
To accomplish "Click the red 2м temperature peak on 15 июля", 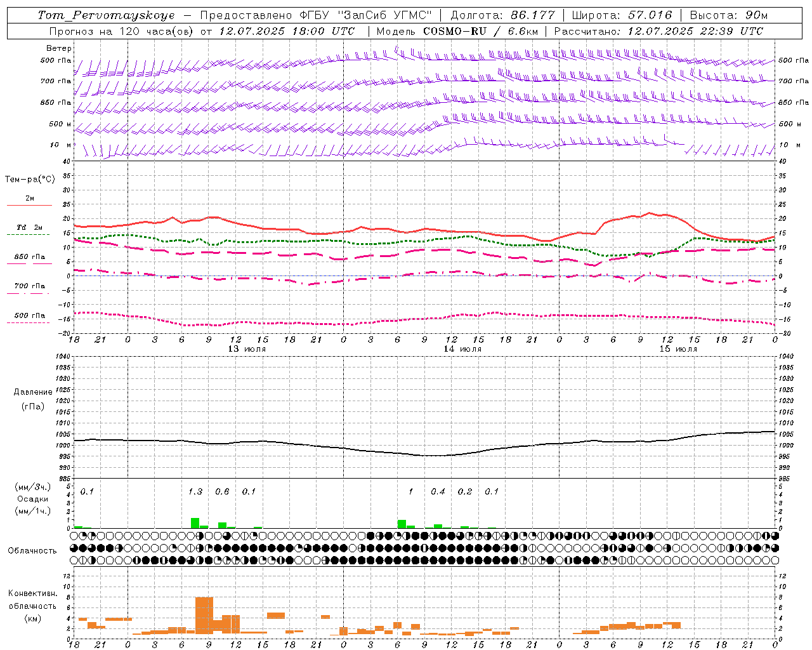I will pos(649,213).
